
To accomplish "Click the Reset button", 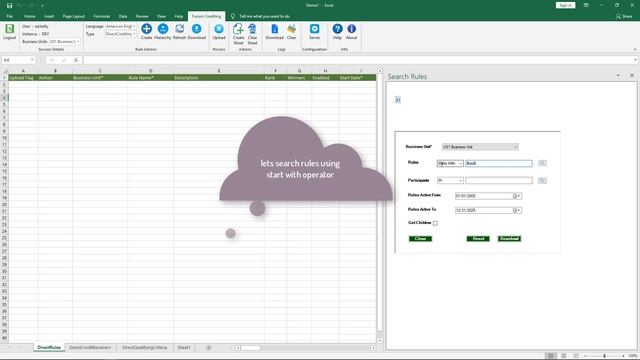I will coord(478,239).
